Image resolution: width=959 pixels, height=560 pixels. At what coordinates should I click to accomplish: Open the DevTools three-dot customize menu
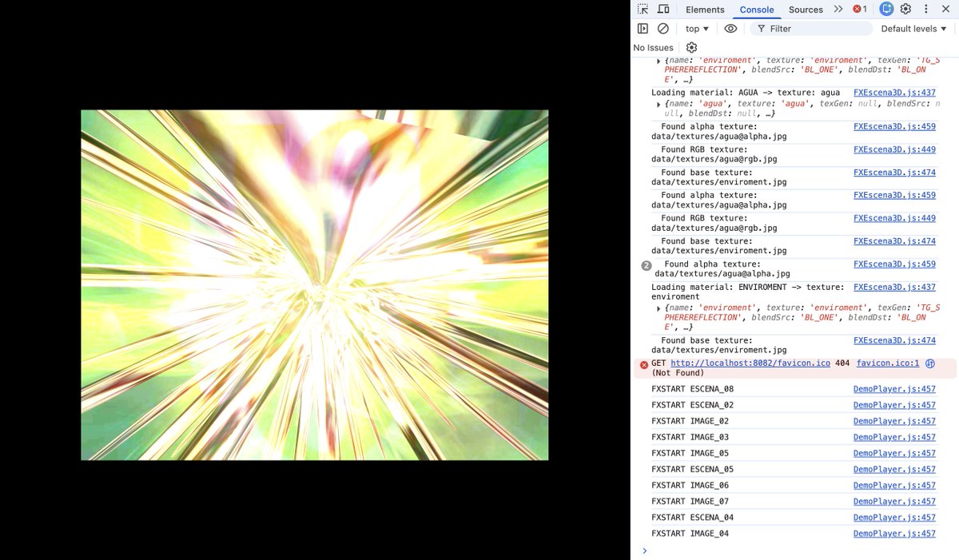pyautogui.click(x=925, y=9)
